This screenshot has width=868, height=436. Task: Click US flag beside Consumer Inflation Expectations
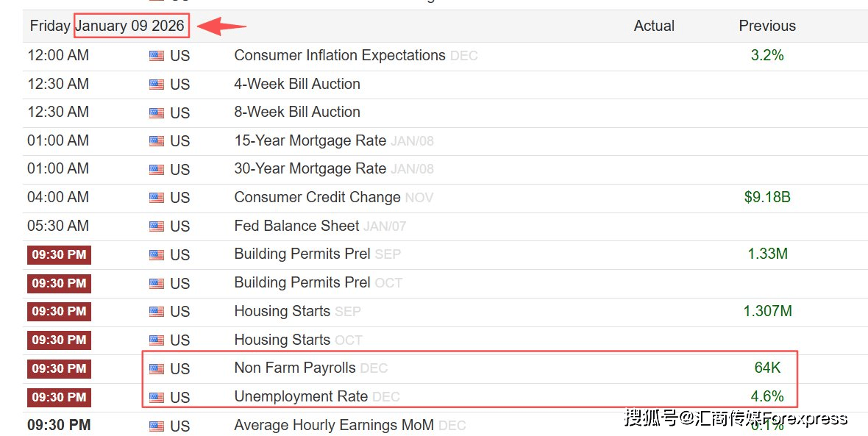[x=157, y=56]
